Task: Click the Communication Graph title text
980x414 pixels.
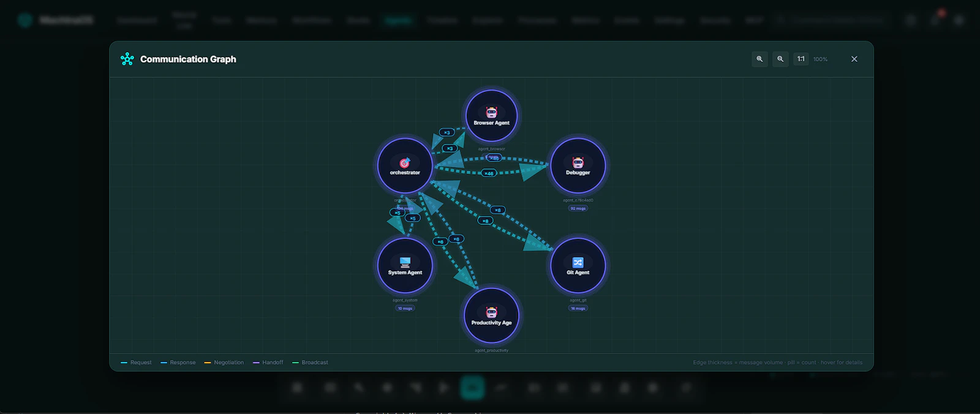Action: (x=188, y=59)
